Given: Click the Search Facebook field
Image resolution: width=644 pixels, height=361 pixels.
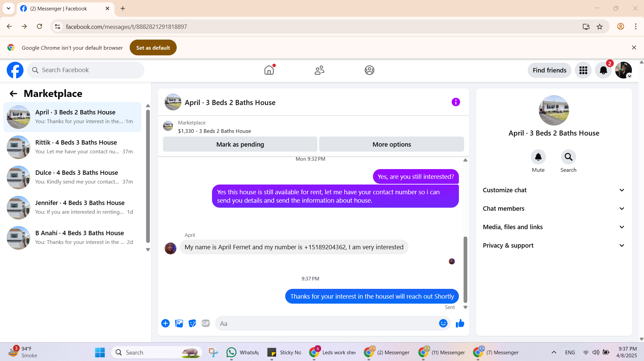Looking at the screenshot, I should (x=86, y=70).
